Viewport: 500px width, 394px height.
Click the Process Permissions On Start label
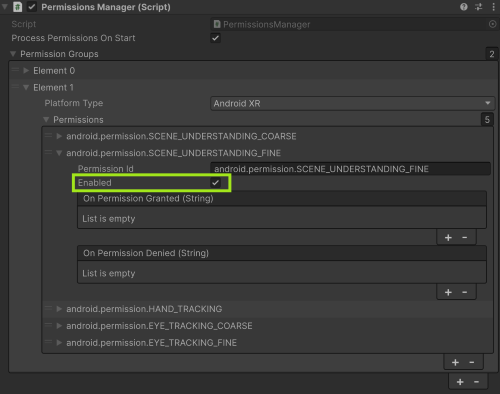click(73, 38)
